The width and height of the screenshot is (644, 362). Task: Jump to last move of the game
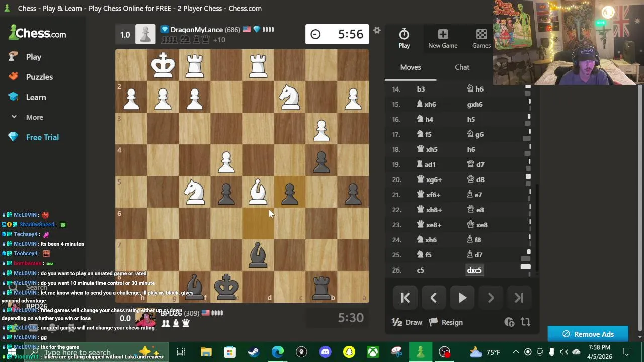[x=519, y=298]
